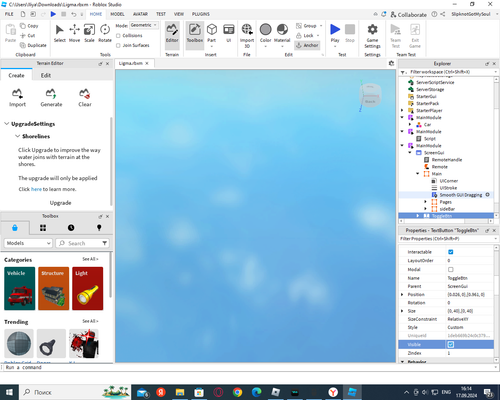Image resolution: width=500 pixels, height=400 pixels.
Task: Open the Vehicle category thumbnail
Action: [20, 288]
